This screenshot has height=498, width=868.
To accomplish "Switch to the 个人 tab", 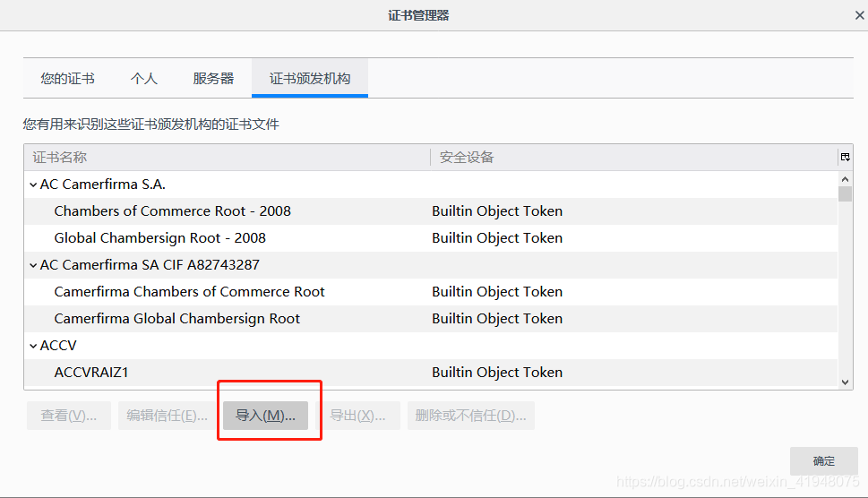I will (144, 79).
